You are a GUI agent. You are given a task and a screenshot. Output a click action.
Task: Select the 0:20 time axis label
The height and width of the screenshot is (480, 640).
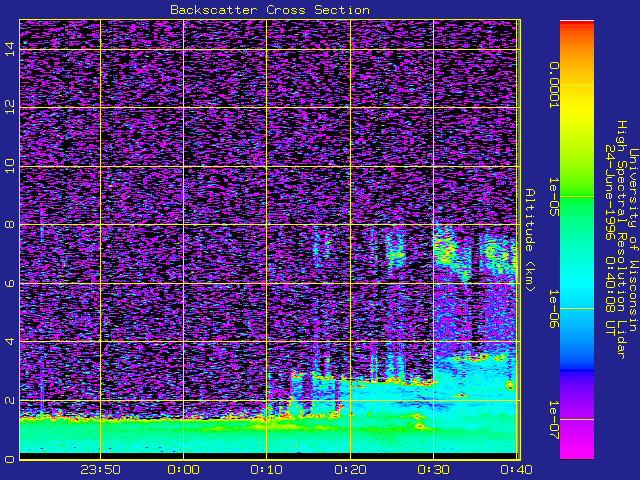pos(350,470)
